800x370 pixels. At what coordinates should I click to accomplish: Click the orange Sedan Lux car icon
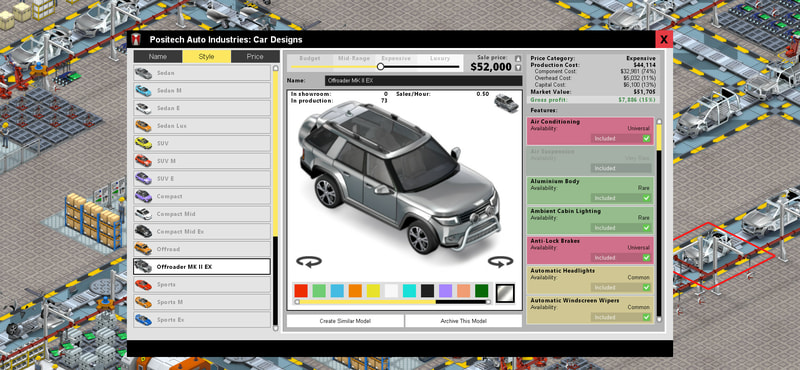[143, 126]
